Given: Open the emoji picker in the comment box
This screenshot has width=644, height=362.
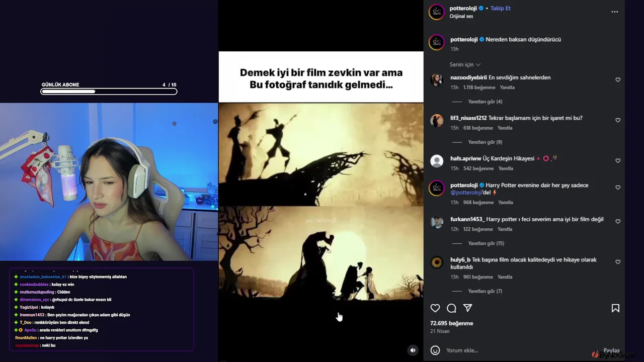Looking at the screenshot, I should (x=435, y=350).
